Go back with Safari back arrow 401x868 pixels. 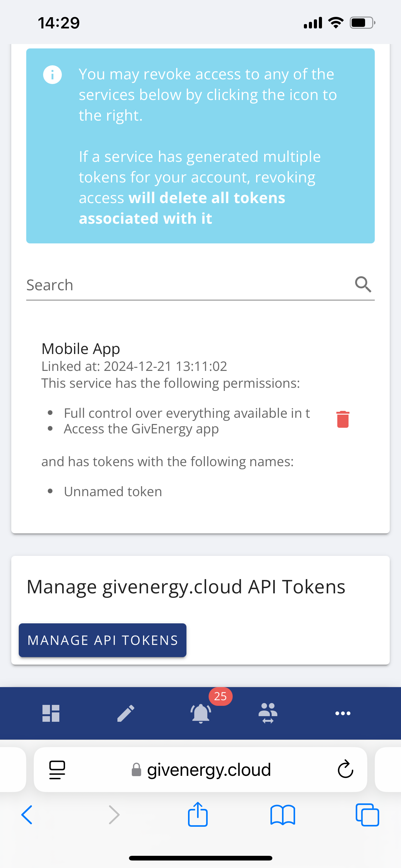27,815
